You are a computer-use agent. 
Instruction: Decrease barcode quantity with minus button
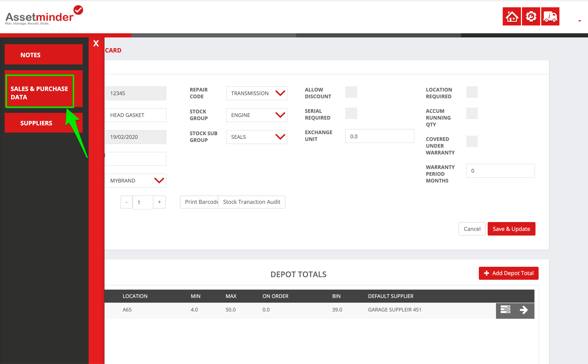127,202
